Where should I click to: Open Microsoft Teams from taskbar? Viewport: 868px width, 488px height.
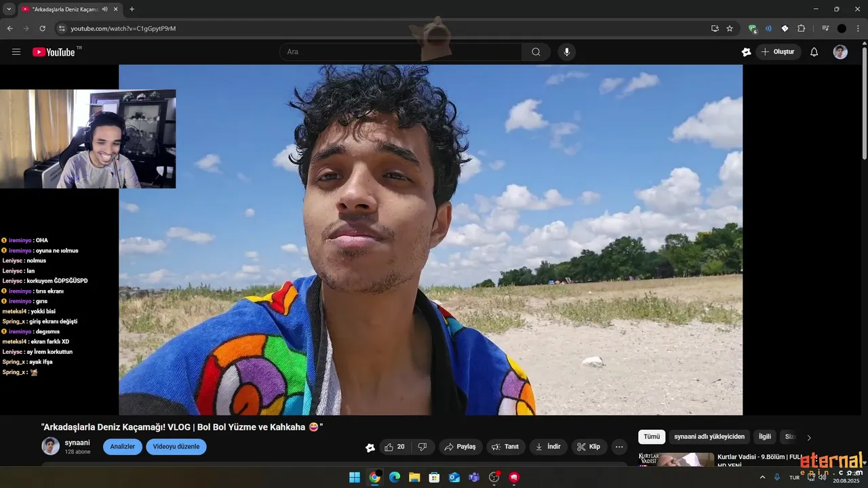pyautogui.click(x=474, y=477)
